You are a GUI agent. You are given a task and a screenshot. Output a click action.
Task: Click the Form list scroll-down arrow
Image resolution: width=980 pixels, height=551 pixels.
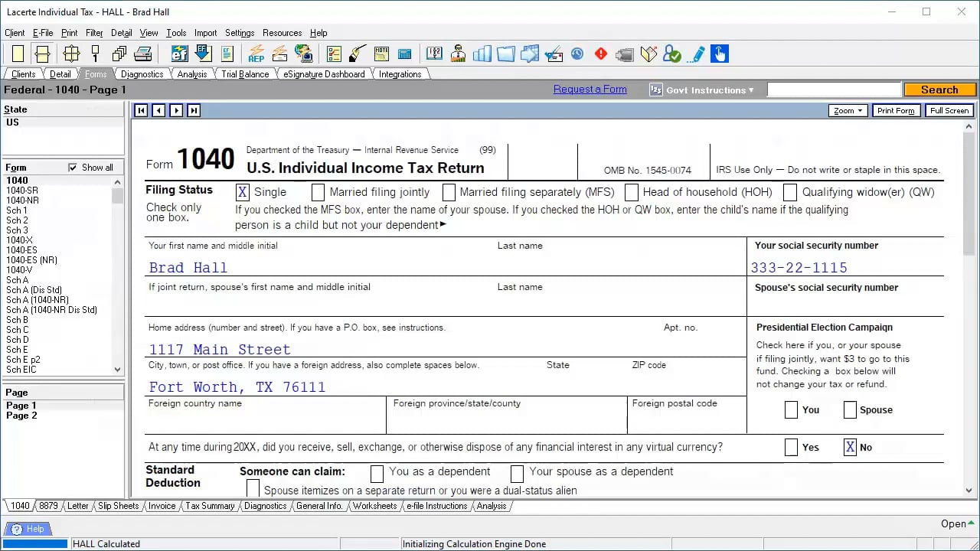(x=117, y=370)
